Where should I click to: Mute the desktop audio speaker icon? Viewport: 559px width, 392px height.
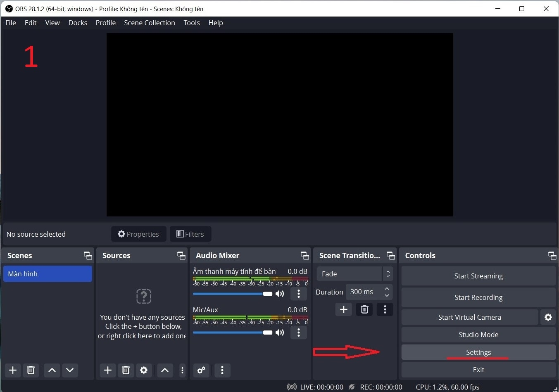click(x=280, y=294)
